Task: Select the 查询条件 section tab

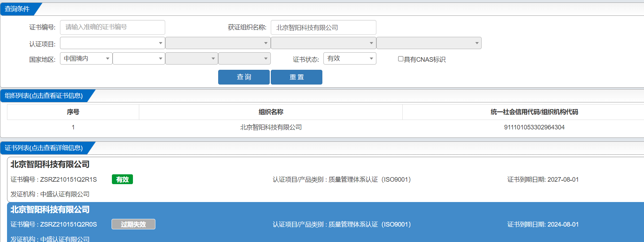Action: coord(17,9)
